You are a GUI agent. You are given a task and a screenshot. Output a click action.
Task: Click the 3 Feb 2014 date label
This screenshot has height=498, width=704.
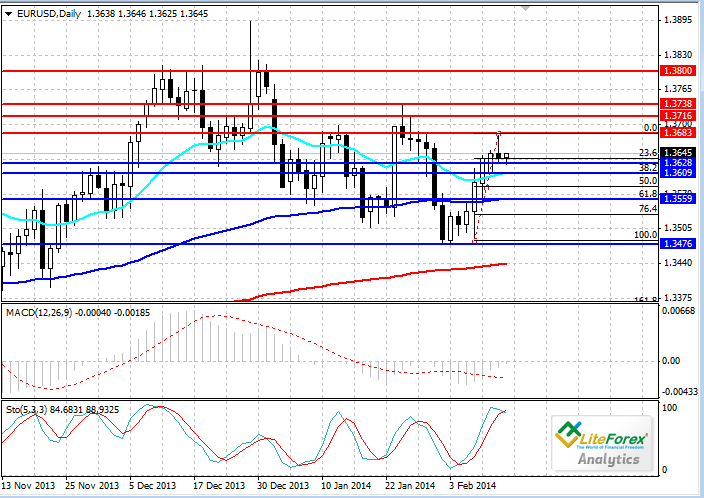(x=472, y=486)
